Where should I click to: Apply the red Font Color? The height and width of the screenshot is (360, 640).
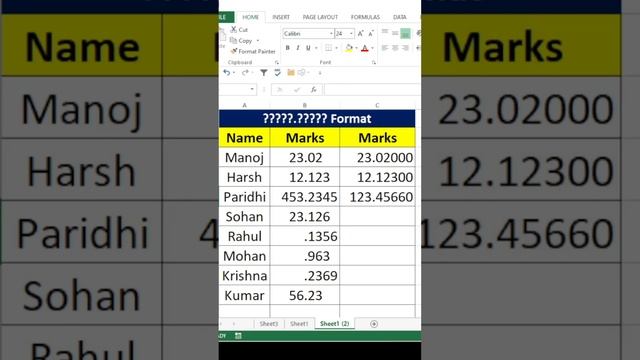click(x=365, y=48)
